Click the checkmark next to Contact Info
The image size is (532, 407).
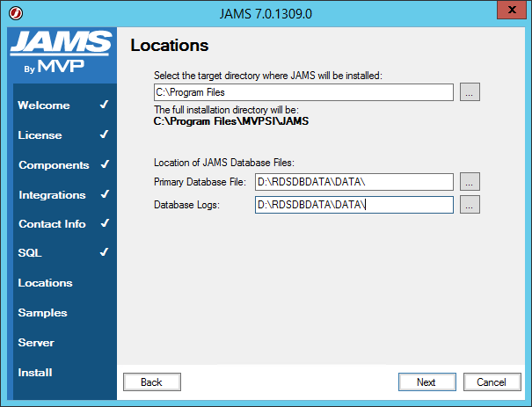106,223
